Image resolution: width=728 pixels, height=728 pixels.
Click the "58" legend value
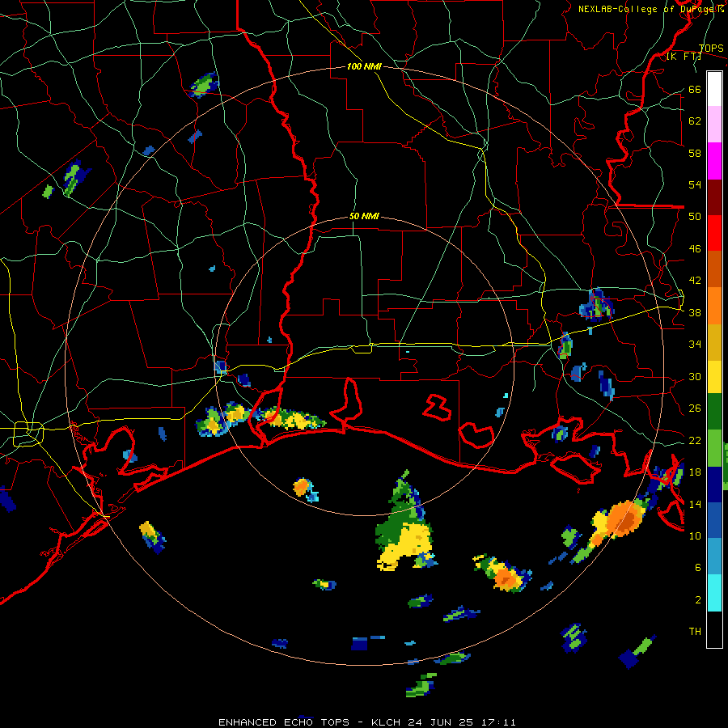coord(695,153)
